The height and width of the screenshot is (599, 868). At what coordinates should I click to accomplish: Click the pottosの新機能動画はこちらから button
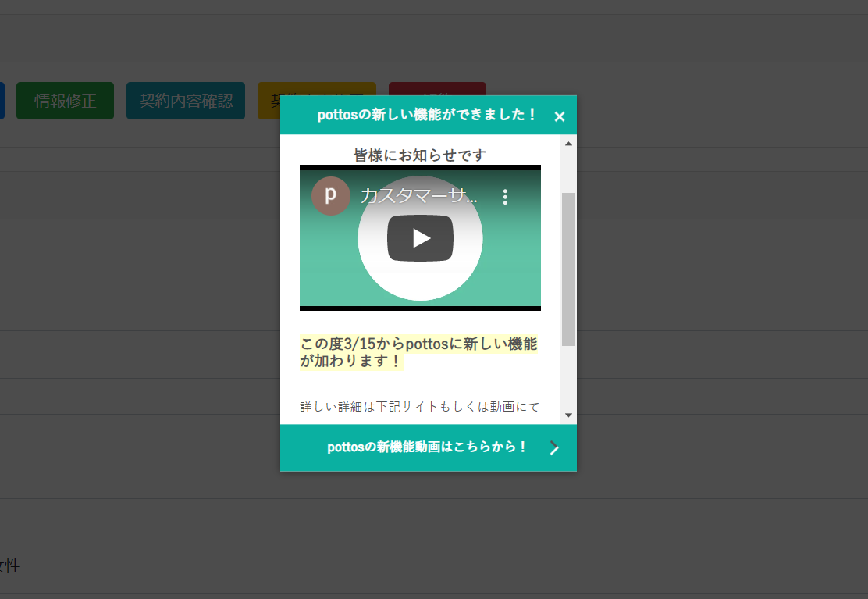pos(429,447)
